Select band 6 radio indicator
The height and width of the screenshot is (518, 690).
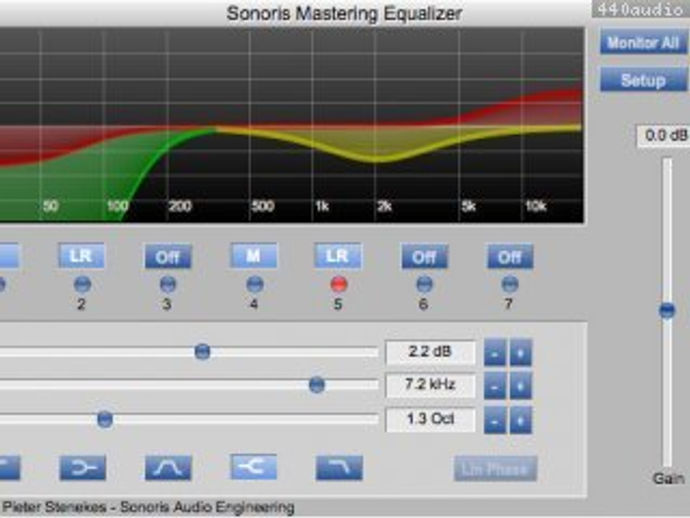[424, 284]
